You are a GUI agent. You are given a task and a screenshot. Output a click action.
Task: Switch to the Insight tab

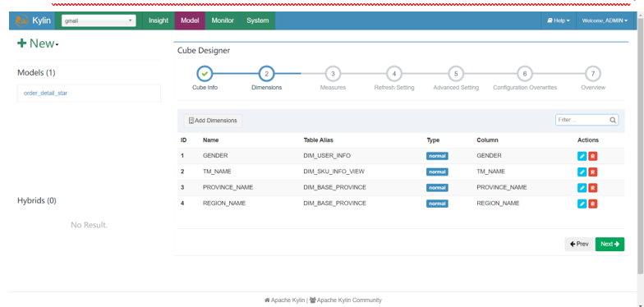158,21
